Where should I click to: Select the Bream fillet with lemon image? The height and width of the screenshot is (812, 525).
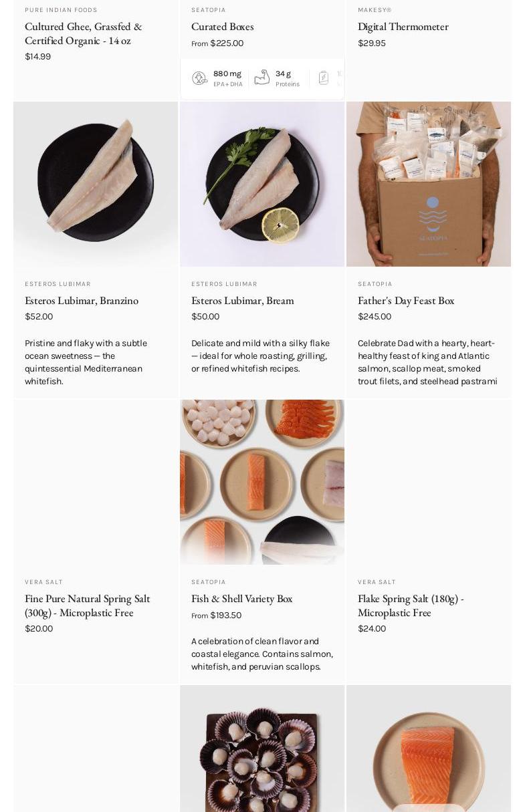pyautogui.click(x=262, y=184)
